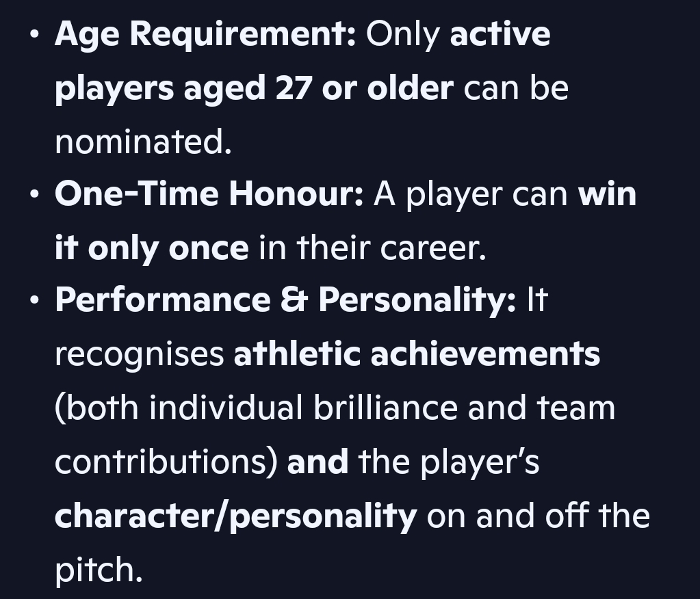Click the 'Performance & Personality:' bold heading
This screenshot has width=700, height=599.
pos(285,301)
